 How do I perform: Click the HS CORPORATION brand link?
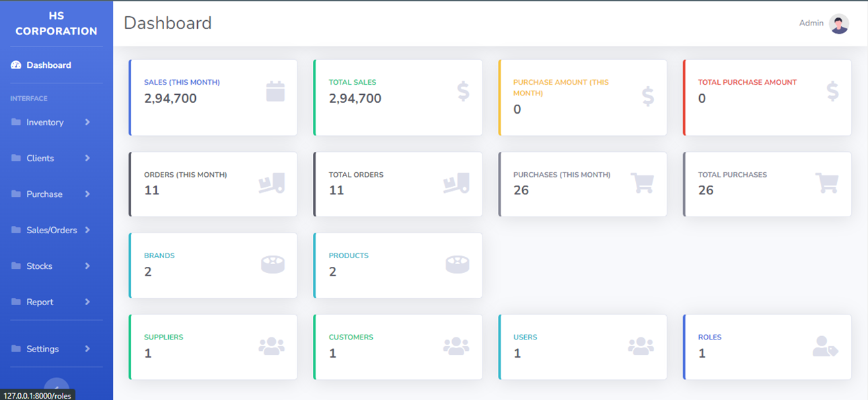(x=57, y=24)
